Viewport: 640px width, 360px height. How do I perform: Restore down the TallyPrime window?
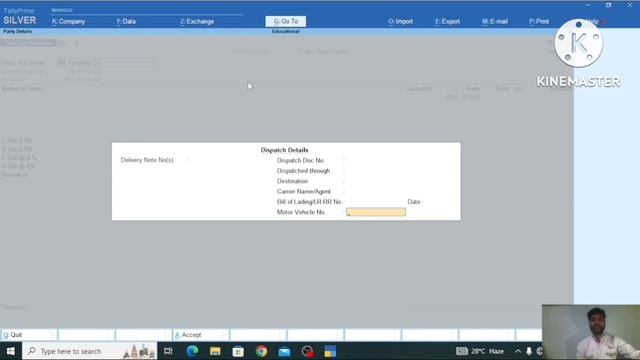tap(608, 5)
